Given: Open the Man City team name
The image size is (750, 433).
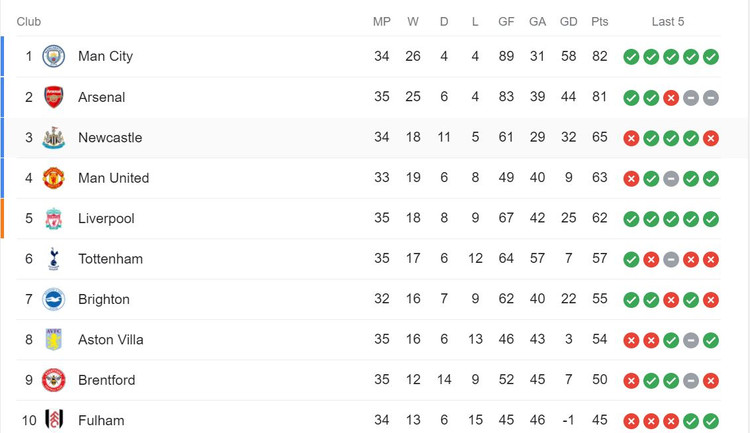Looking at the screenshot, I should (x=105, y=56).
